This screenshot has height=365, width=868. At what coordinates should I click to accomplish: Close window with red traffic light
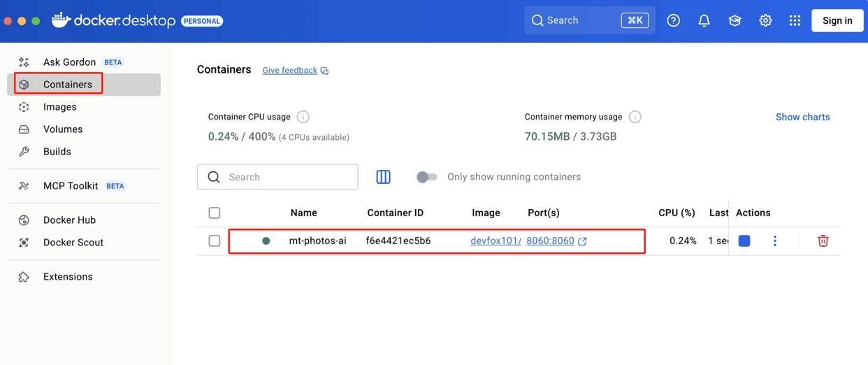[8, 21]
